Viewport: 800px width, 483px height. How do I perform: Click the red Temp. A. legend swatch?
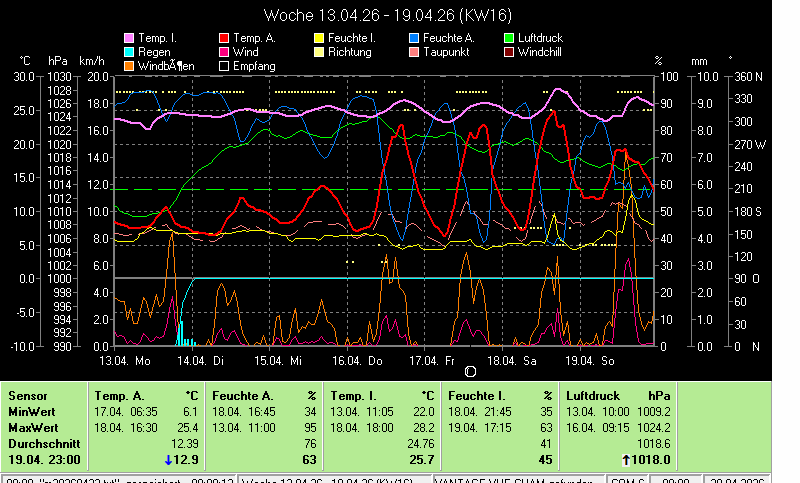click(224, 38)
